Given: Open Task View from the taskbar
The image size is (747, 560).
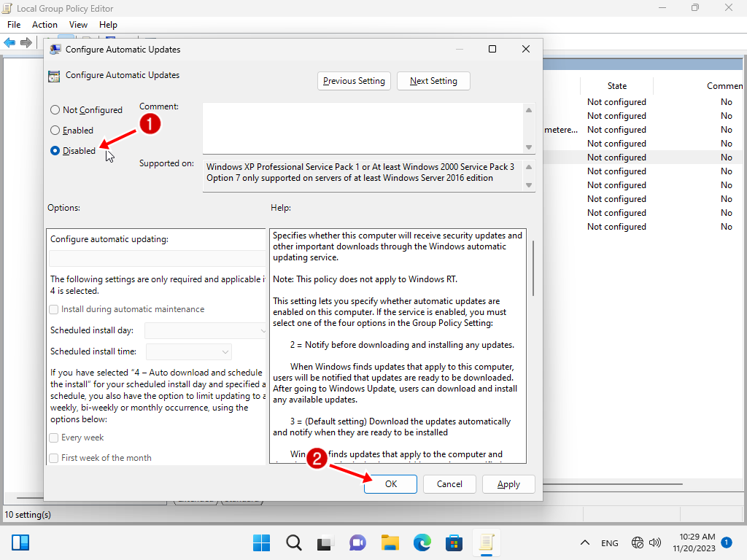Looking at the screenshot, I should click(x=325, y=542).
